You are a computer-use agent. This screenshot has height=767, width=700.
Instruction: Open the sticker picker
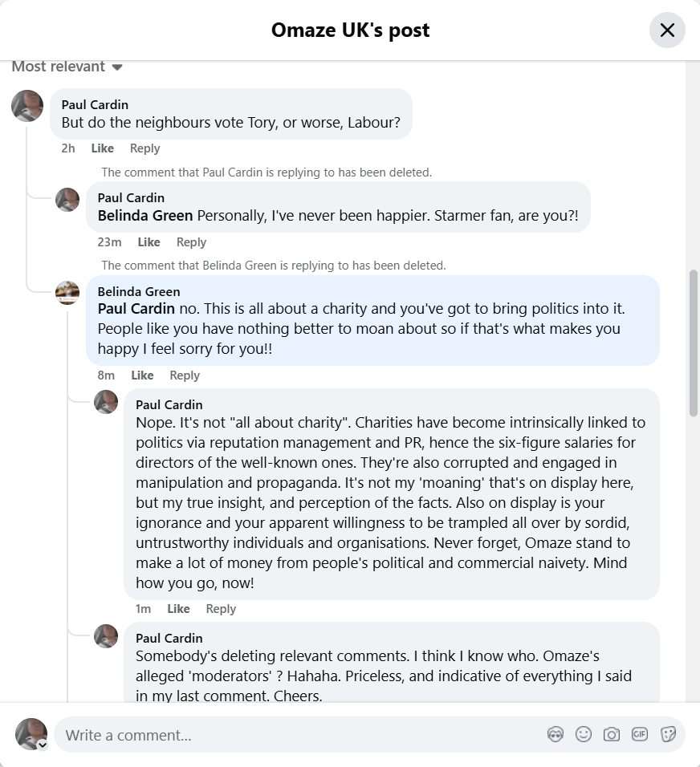[x=668, y=734]
